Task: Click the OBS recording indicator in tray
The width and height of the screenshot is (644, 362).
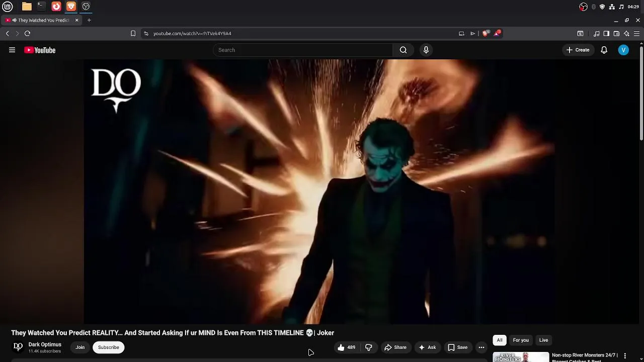Action: [x=583, y=7]
